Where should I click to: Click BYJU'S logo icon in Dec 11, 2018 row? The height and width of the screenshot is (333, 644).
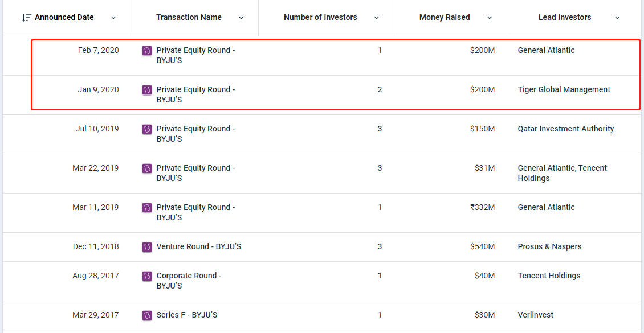(x=147, y=247)
